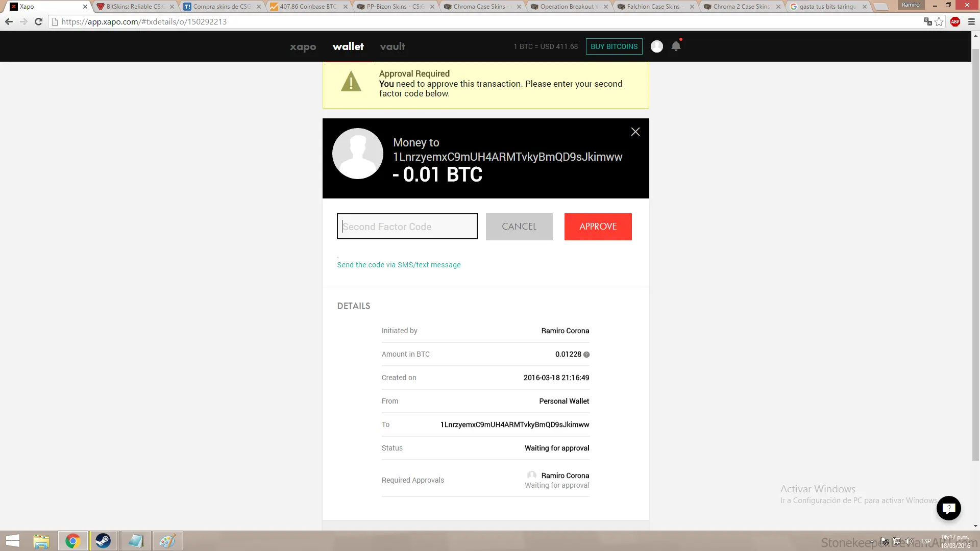Open the Chrome menu hamburger icon
The height and width of the screenshot is (551, 980).
click(971, 22)
